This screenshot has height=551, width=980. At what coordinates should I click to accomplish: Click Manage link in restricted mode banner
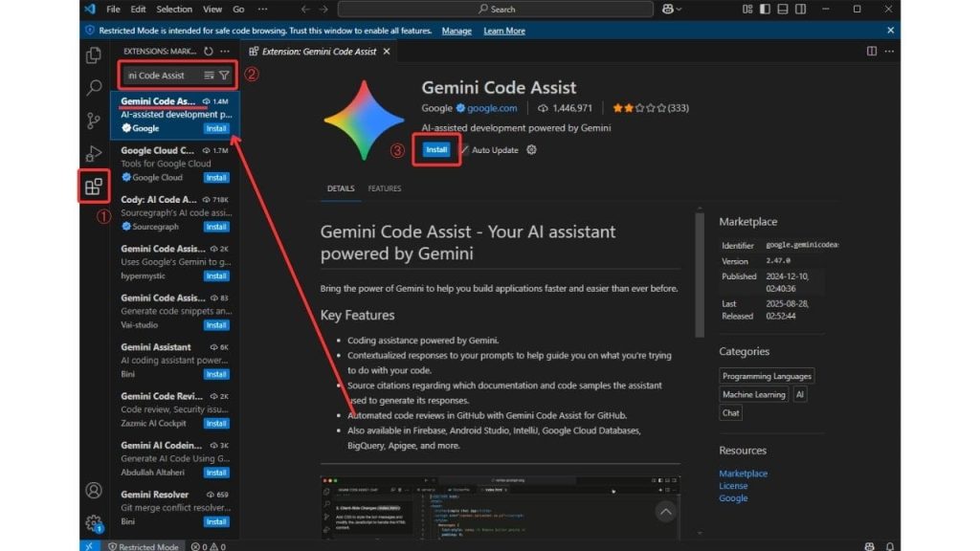[x=457, y=31]
